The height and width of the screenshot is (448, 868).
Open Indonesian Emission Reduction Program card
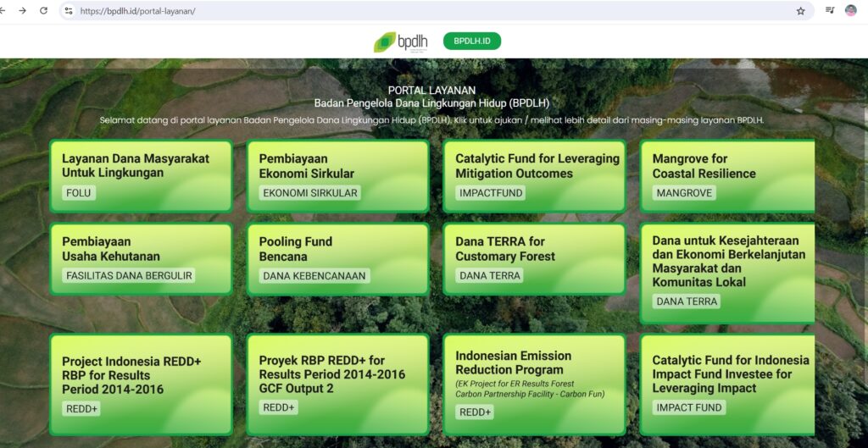[534, 383]
